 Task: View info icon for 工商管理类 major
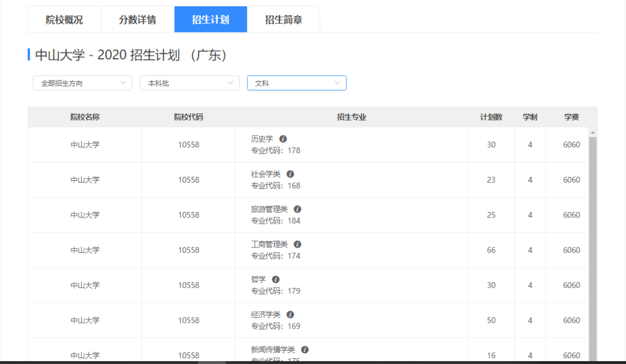click(x=298, y=243)
